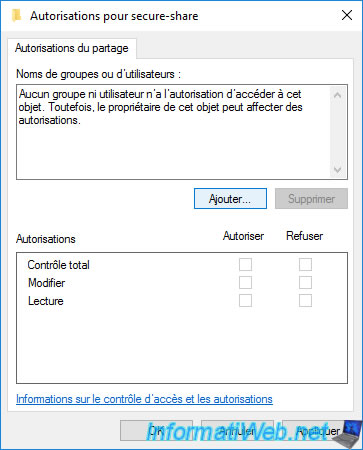Image resolution: width=363 pixels, height=450 pixels.
Task: Click the Annuler button
Action: pyautogui.click(x=237, y=431)
